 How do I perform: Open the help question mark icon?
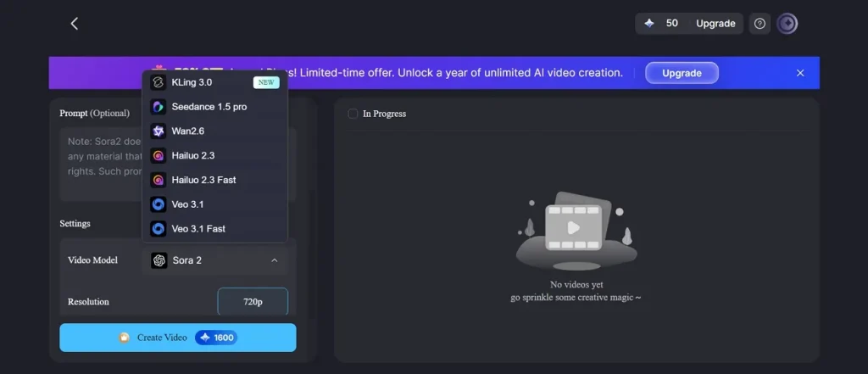click(x=759, y=23)
